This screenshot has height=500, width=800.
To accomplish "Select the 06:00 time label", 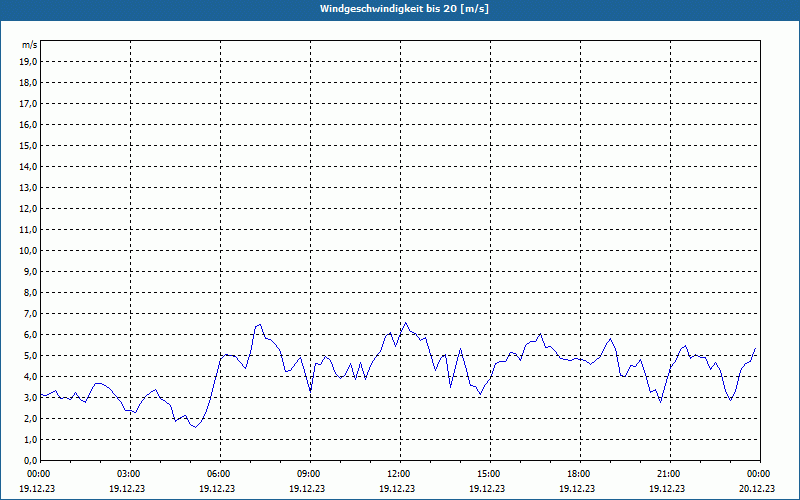I will 219,474.
